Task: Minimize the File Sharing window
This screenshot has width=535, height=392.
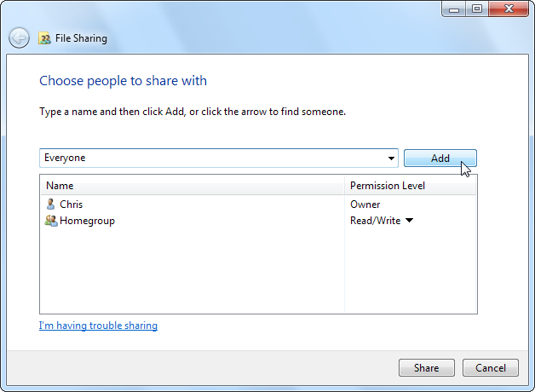Action: click(453, 9)
